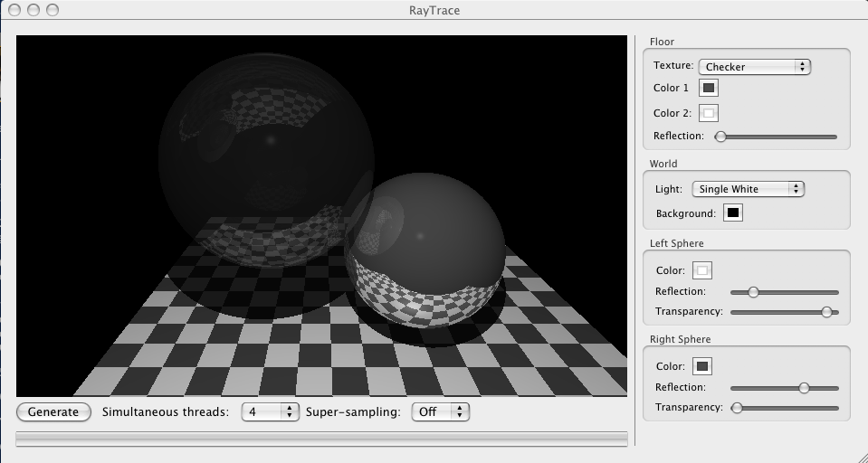Minimize the RayTrace window
Viewport: 868px width, 463px height.
[33, 10]
